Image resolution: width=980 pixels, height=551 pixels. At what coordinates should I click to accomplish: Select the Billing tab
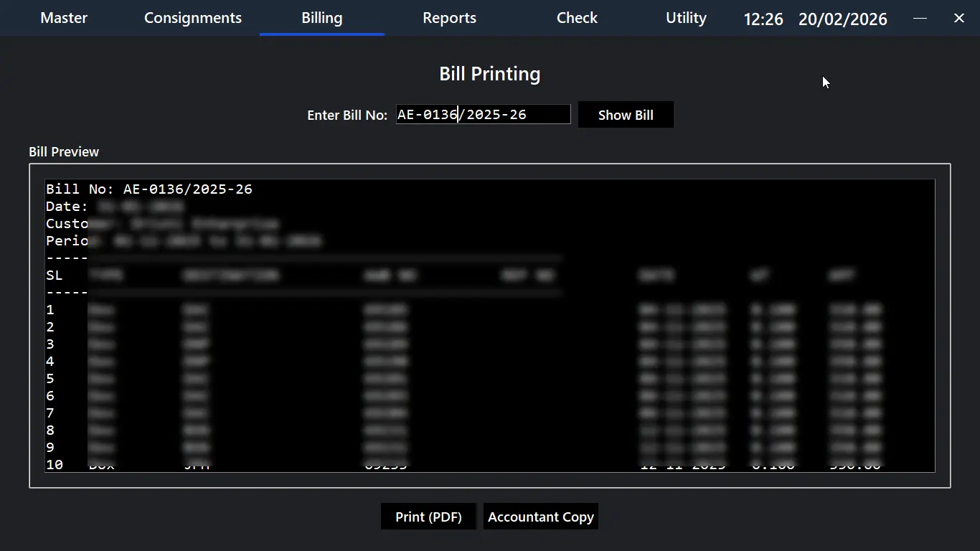tap(321, 18)
